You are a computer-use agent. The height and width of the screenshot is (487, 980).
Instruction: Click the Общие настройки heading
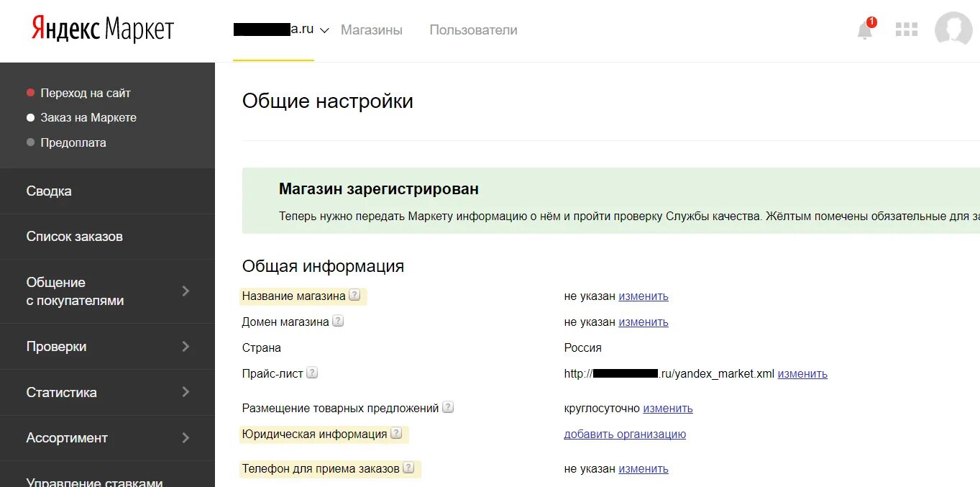tap(328, 101)
